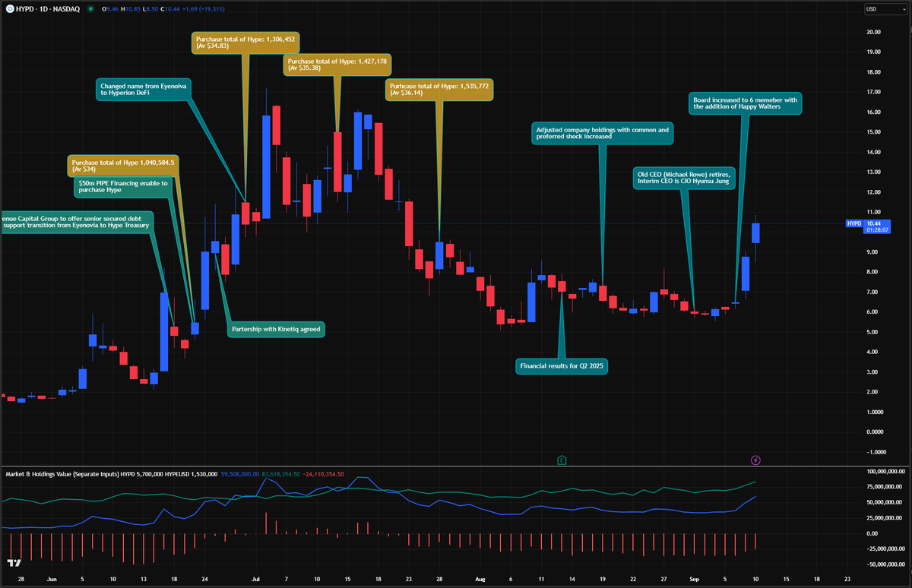Click the '$50m PIPE Financing enable to purchase Hype' note
Image resolution: width=912 pixels, height=588 pixels.
click(x=122, y=186)
